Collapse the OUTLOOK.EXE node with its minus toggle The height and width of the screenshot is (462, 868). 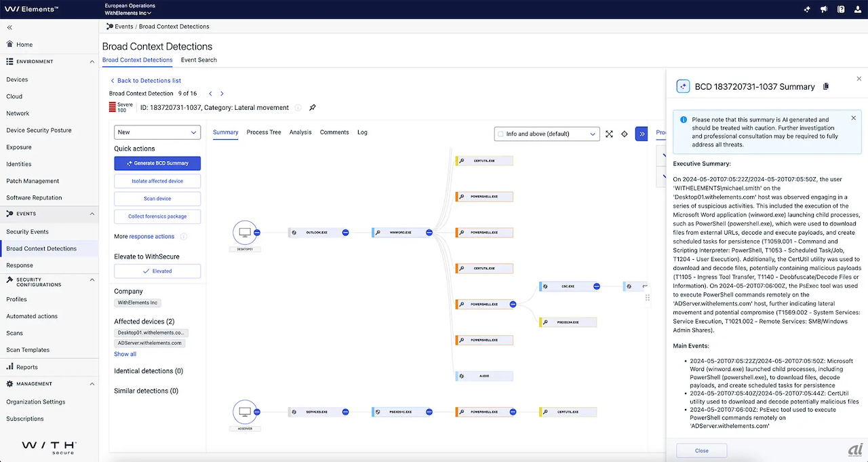[x=345, y=233]
